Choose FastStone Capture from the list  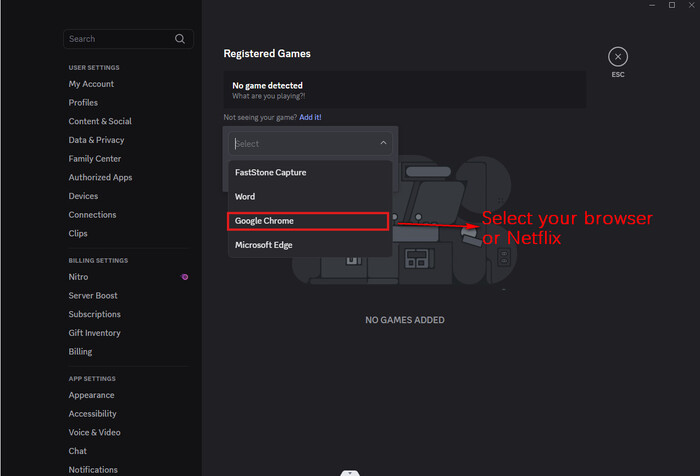(310, 172)
